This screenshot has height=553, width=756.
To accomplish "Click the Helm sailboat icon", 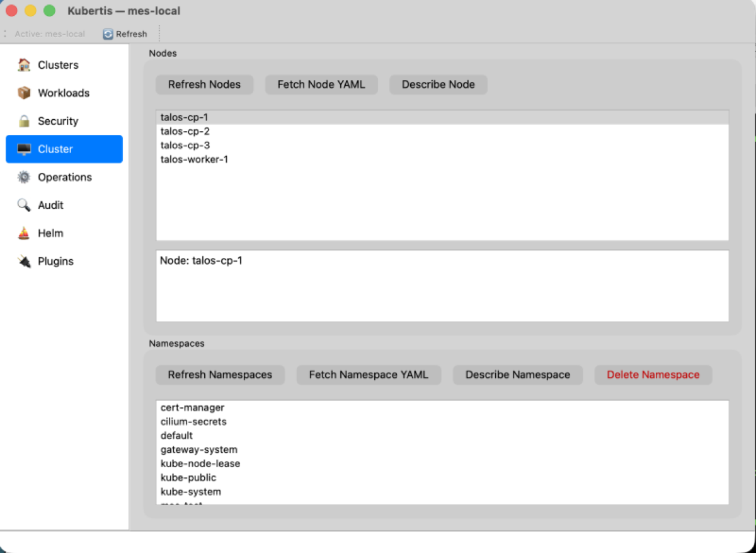I will [x=24, y=233].
